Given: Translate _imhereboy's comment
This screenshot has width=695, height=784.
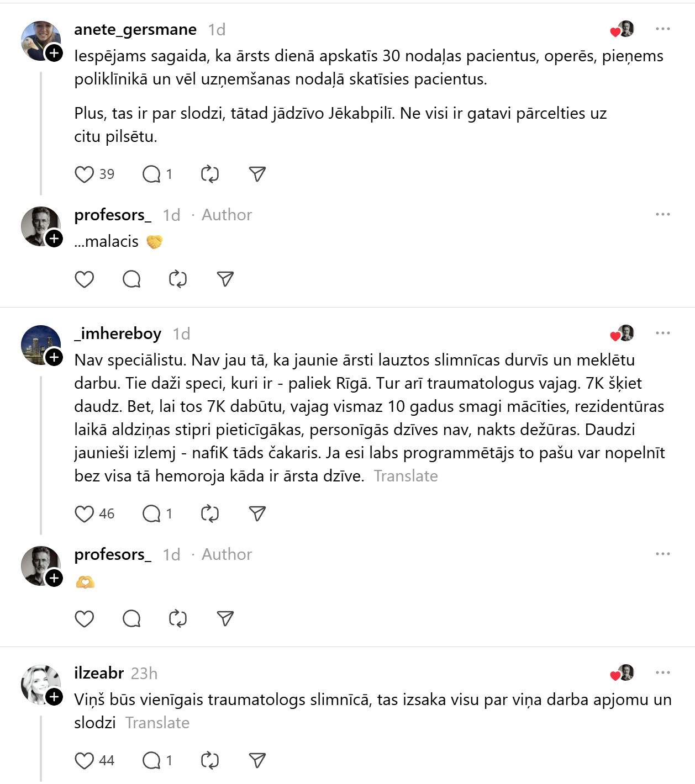Looking at the screenshot, I should click(406, 476).
